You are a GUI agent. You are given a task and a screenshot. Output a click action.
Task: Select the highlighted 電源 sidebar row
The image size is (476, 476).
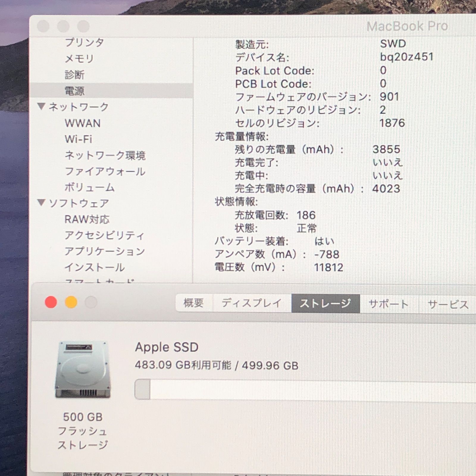point(112,91)
